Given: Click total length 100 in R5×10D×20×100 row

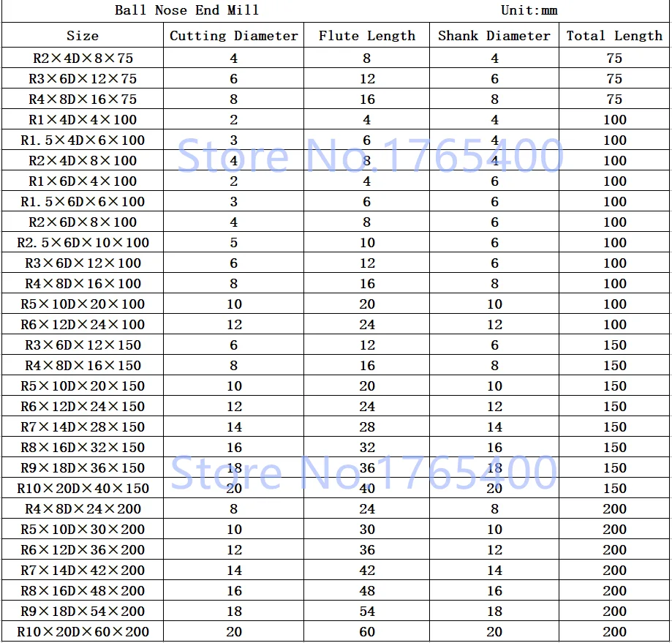Looking at the screenshot, I should [614, 304].
